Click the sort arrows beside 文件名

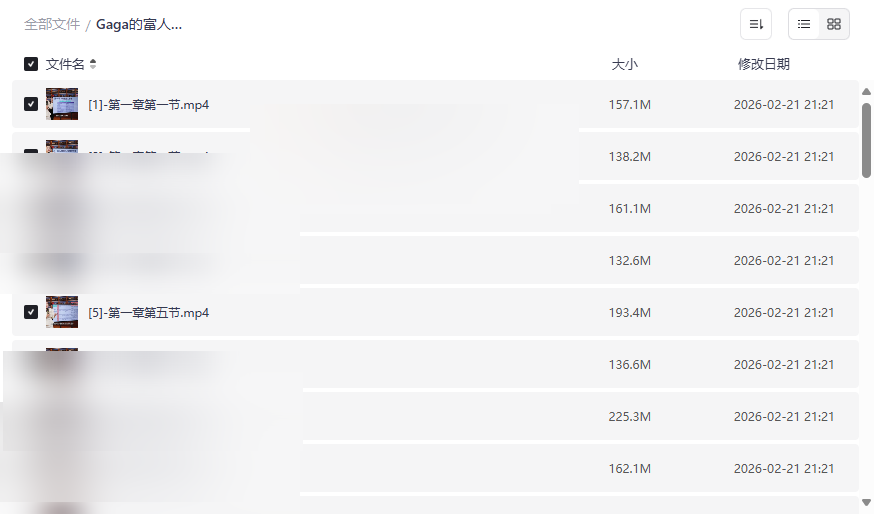coord(93,64)
